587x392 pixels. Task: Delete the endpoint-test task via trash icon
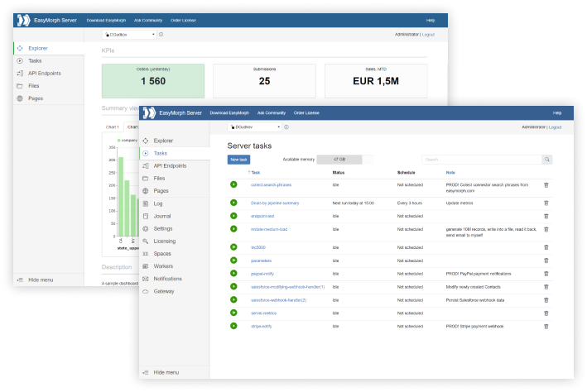click(x=546, y=216)
